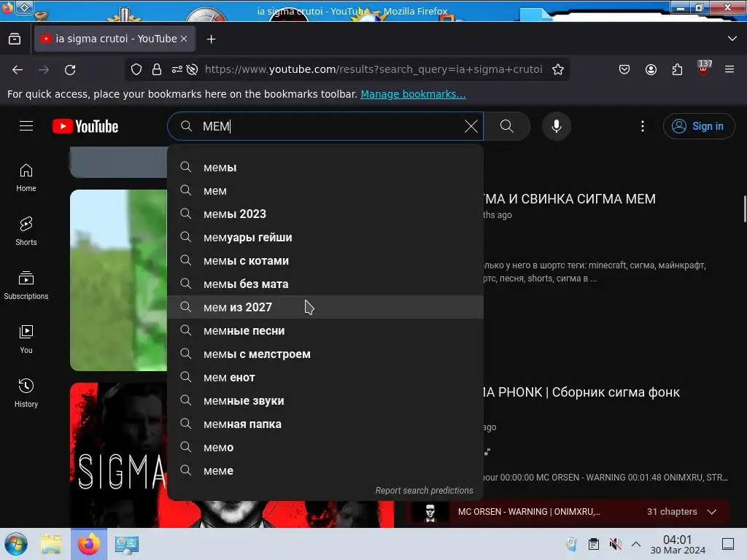Select suggestion мемные песни
The image size is (747, 560).
(325, 330)
